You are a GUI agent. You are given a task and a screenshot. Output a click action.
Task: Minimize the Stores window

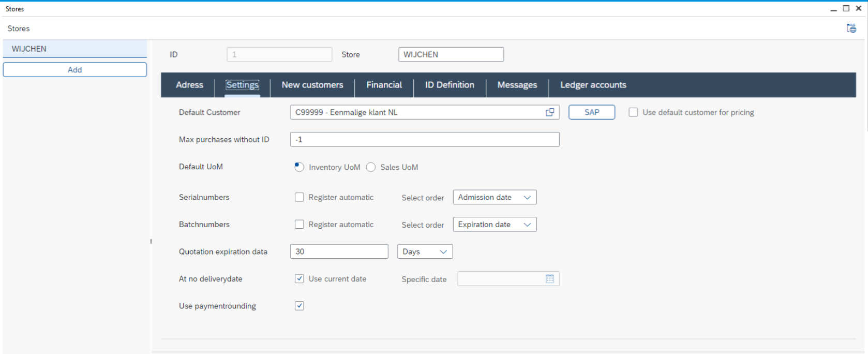[833, 9]
